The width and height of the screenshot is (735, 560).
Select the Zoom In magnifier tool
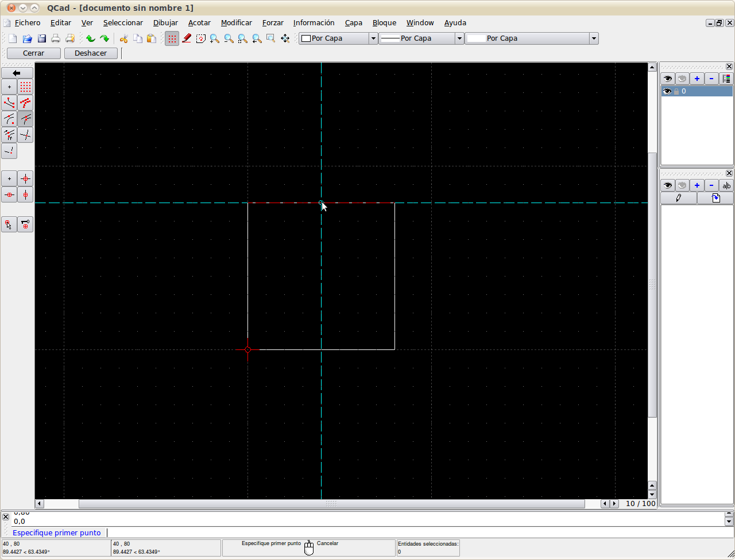pos(214,38)
